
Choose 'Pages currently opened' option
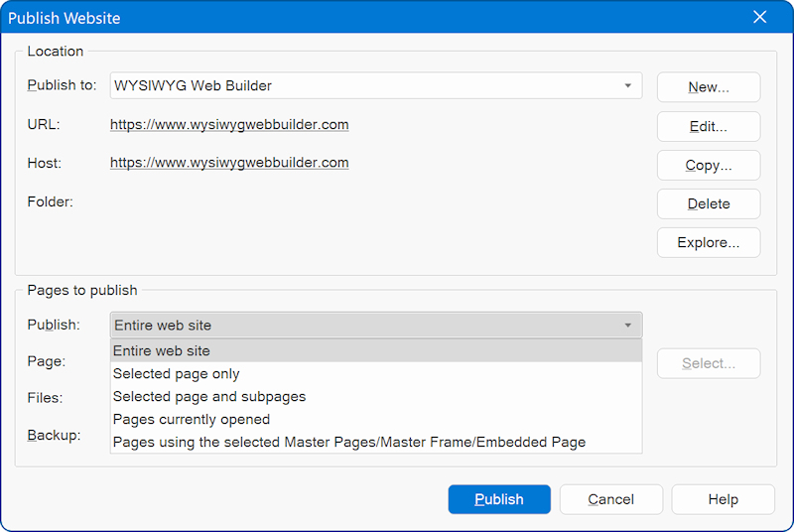(192, 419)
